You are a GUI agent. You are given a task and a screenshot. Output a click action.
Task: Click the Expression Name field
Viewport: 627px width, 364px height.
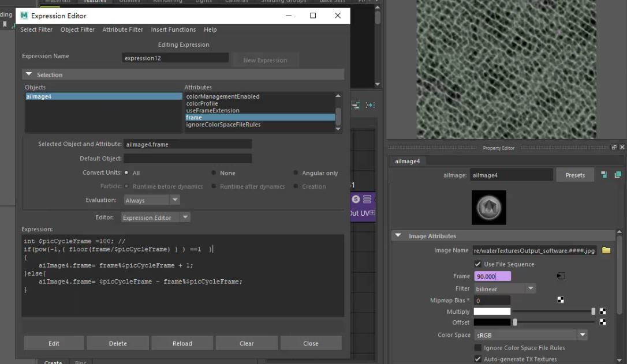point(175,58)
